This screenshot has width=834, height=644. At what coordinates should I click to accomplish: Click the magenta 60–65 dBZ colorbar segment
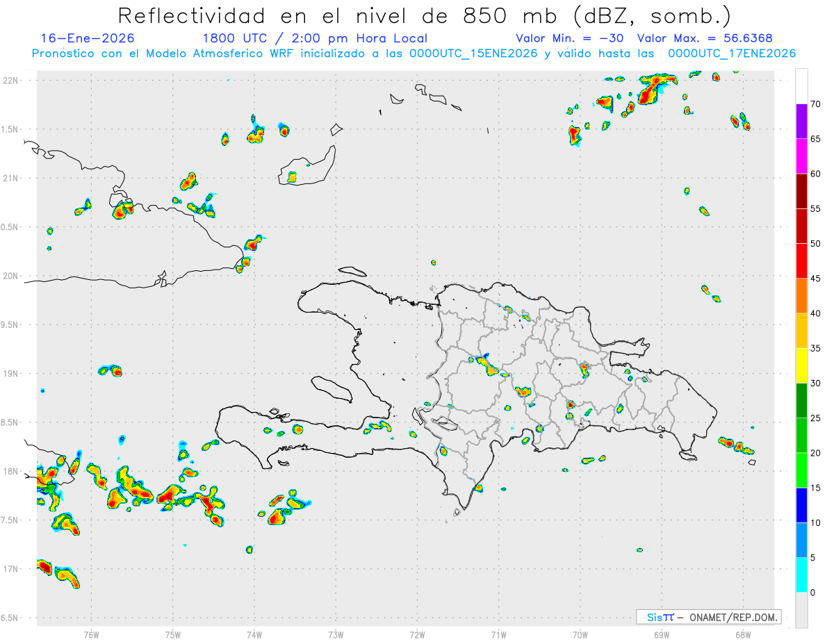pos(801,156)
